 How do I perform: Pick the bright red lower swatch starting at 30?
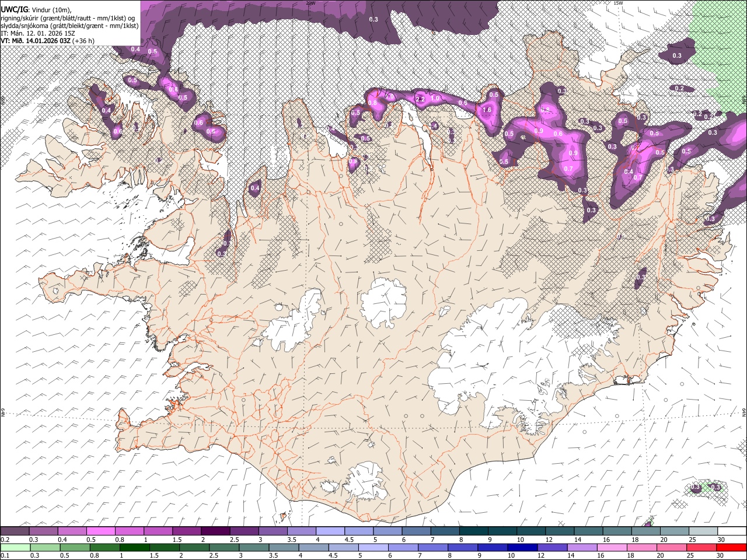(731, 547)
